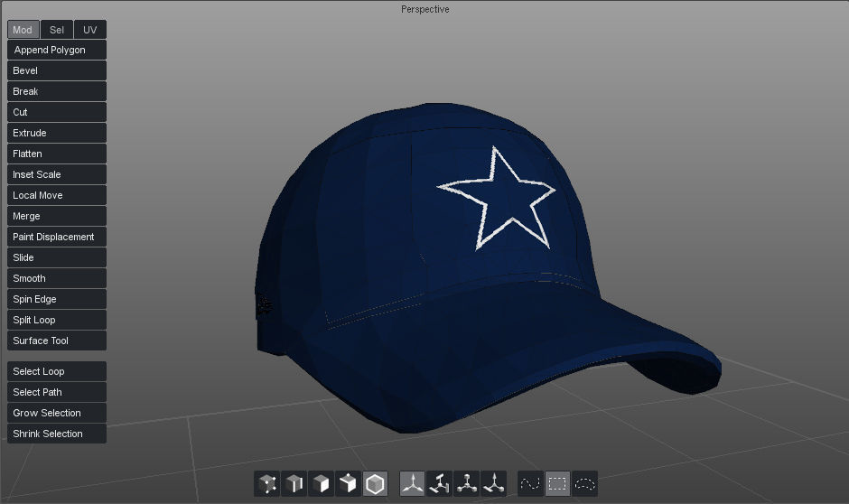Select object mode outlined cube icon
The height and width of the screenshot is (504, 849).
(375, 483)
